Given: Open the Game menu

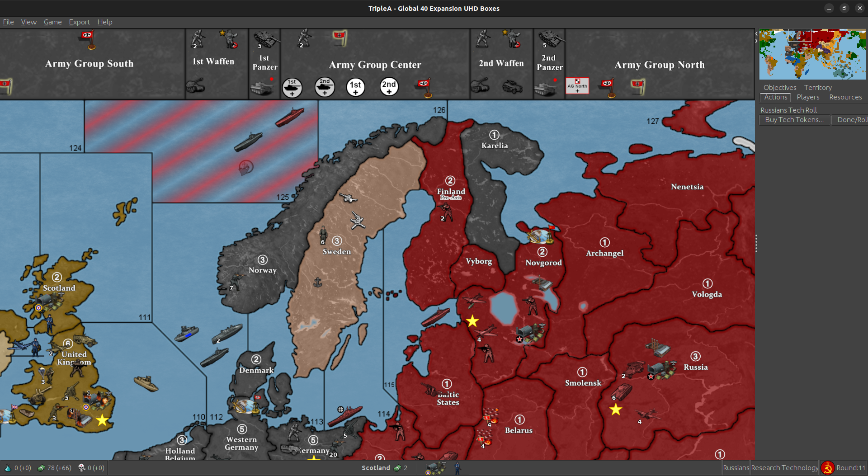Looking at the screenshot, I should pos(52,22).
